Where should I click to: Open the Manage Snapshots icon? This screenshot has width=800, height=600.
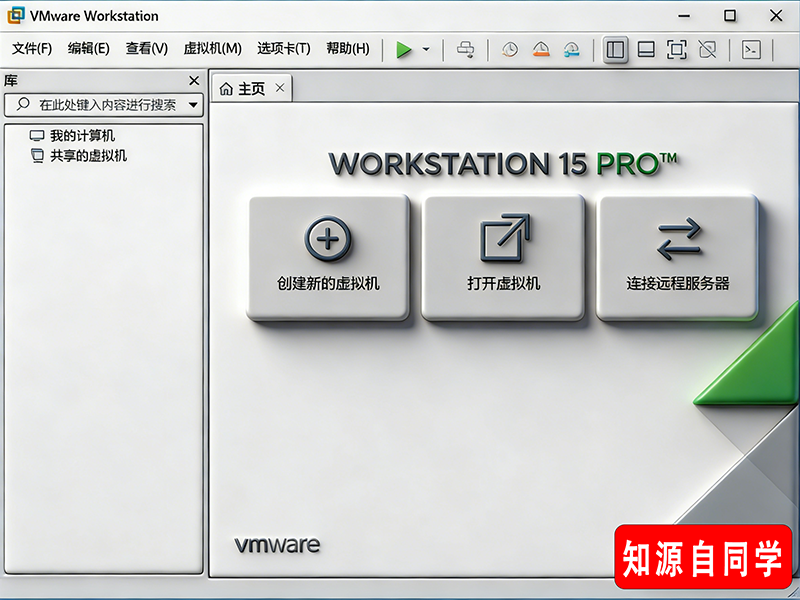570,48
